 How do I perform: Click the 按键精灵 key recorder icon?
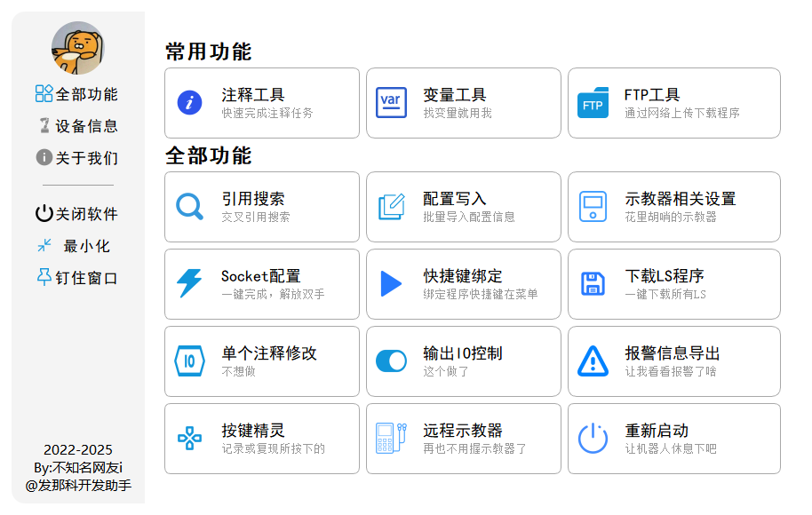(x=189, y=439)
